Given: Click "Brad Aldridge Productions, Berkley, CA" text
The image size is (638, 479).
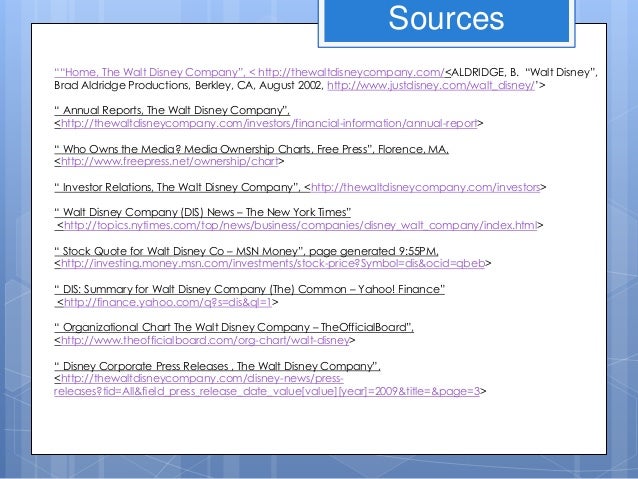Looking at the screenshot, I should (x=155, y=85).
